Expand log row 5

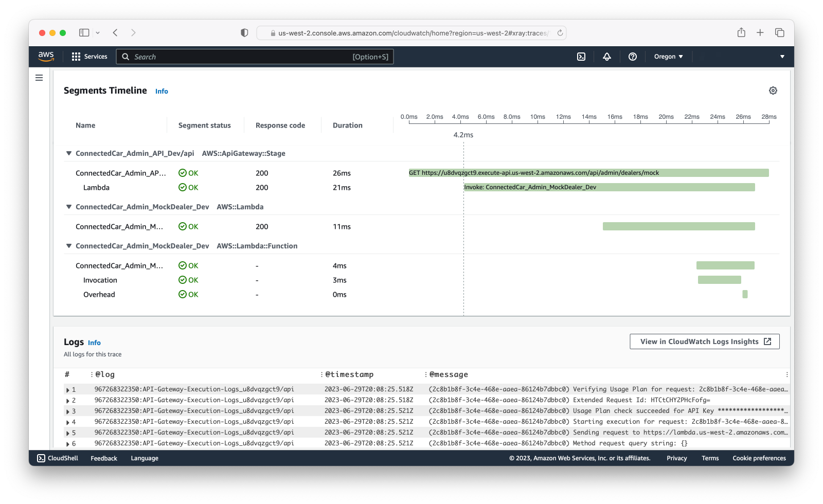pos(68,433)
